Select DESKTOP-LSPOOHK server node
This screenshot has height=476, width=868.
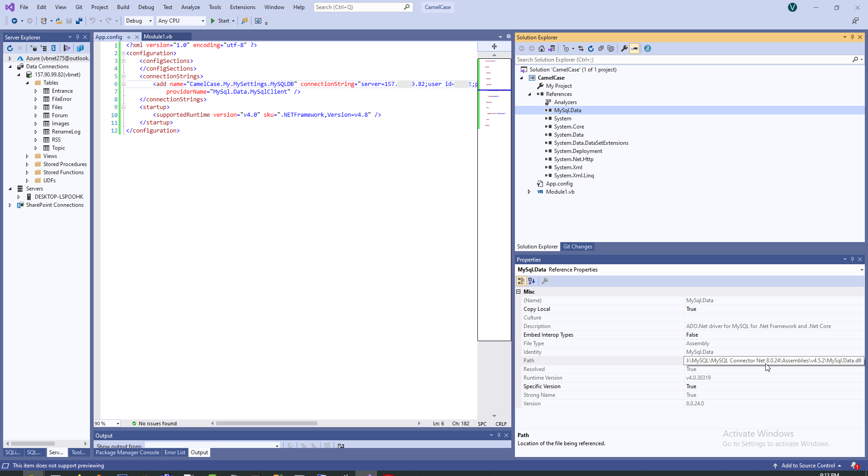59,197
